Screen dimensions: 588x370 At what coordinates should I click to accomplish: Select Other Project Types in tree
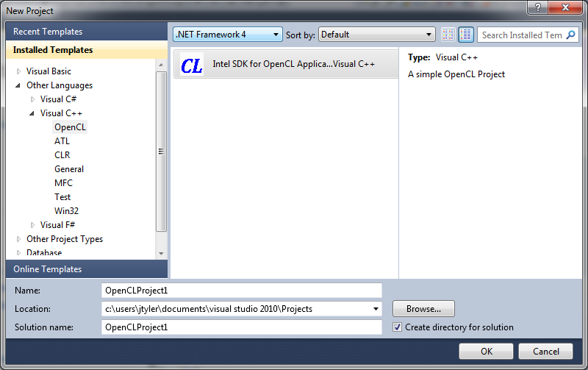65,239
